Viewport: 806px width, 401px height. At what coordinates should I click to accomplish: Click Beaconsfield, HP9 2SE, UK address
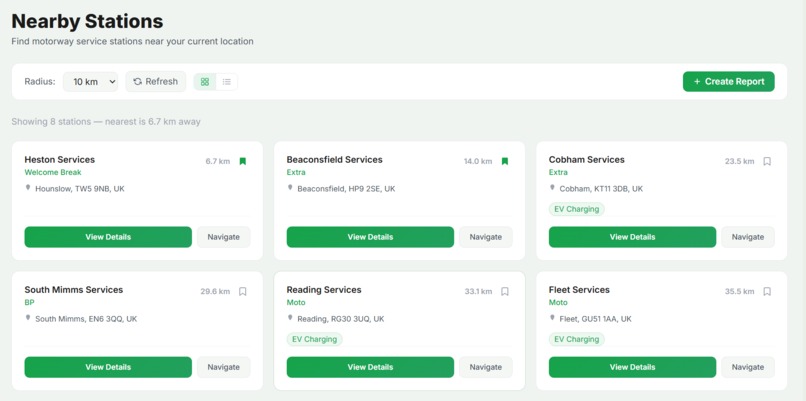click(x=346, y=189)
